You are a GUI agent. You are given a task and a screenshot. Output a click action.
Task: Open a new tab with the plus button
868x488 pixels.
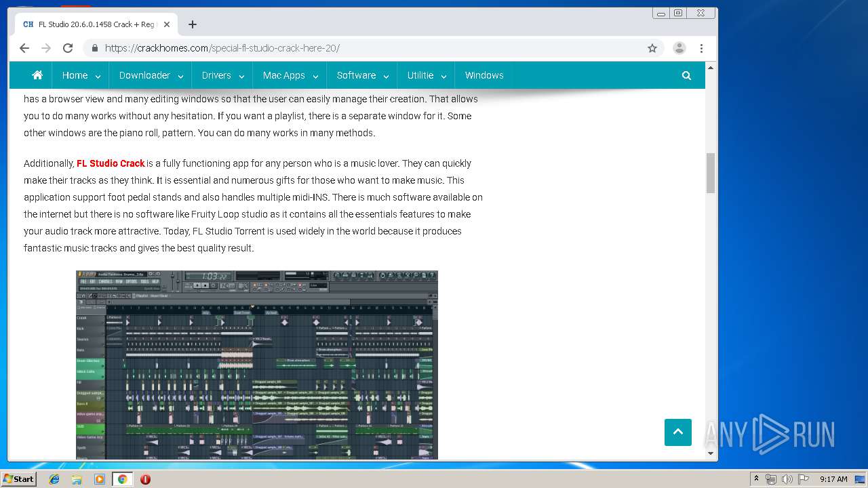tap(193, 24)
